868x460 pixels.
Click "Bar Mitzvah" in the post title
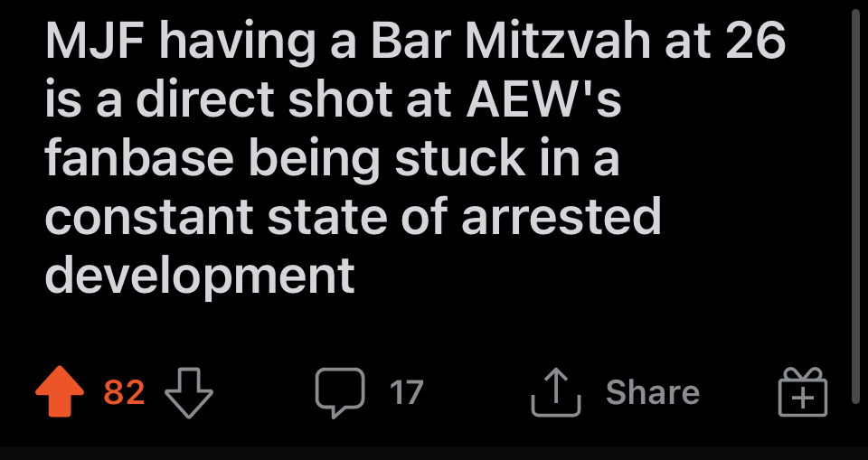tap(510, 42)
